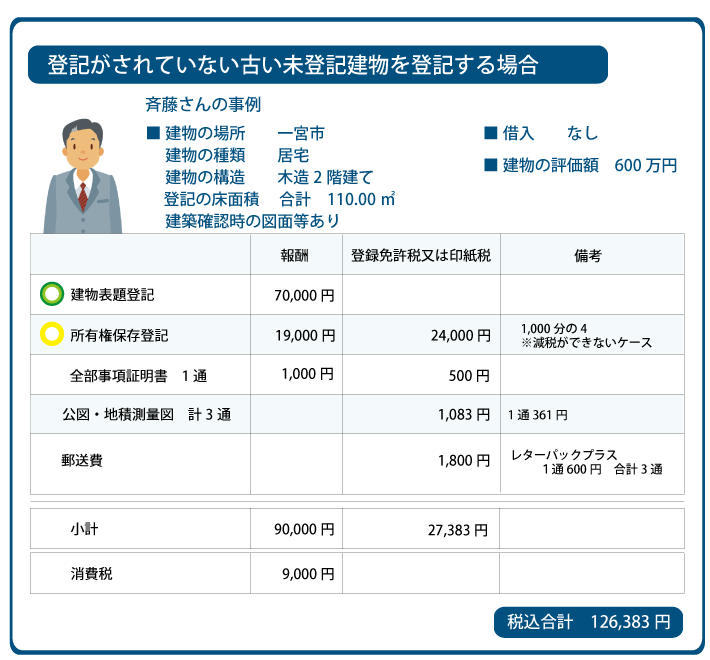710x660 pixels.
Task: Click the subtotal 27,383 円
Action: [458, 530]
